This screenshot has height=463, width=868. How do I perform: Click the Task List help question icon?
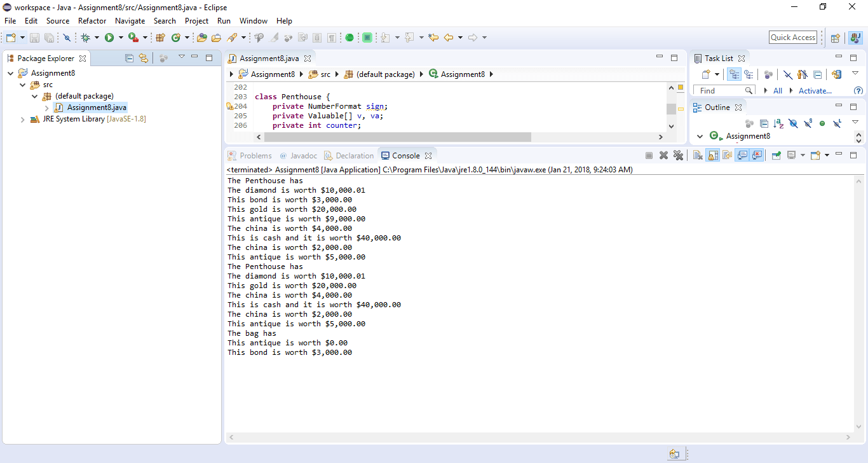858,91
